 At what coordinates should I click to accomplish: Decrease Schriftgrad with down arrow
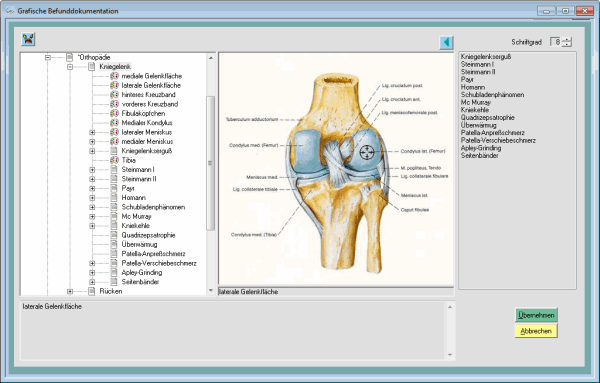(x=567, y=44)
